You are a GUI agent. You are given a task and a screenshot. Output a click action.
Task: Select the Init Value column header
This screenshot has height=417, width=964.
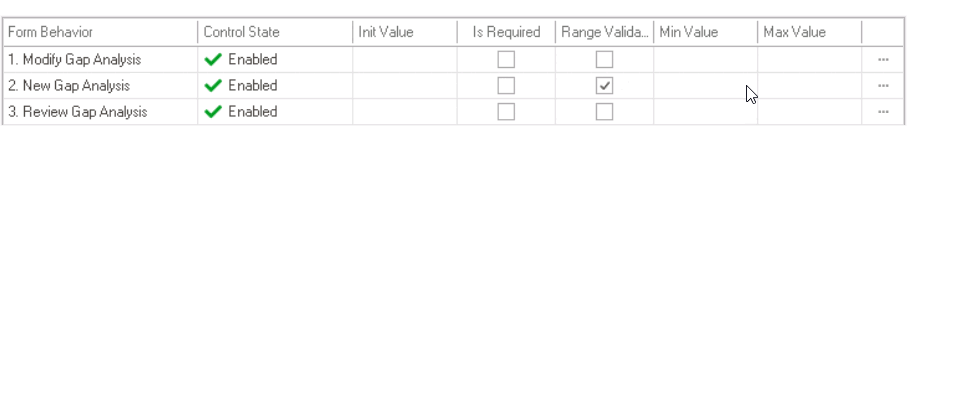[x=404, y=32]
